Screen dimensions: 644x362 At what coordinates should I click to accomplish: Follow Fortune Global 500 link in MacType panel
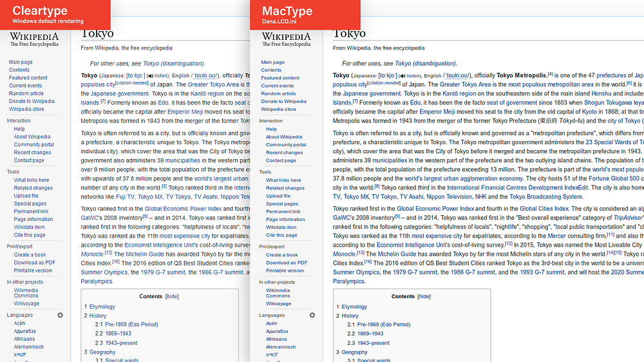coord(614,178)
